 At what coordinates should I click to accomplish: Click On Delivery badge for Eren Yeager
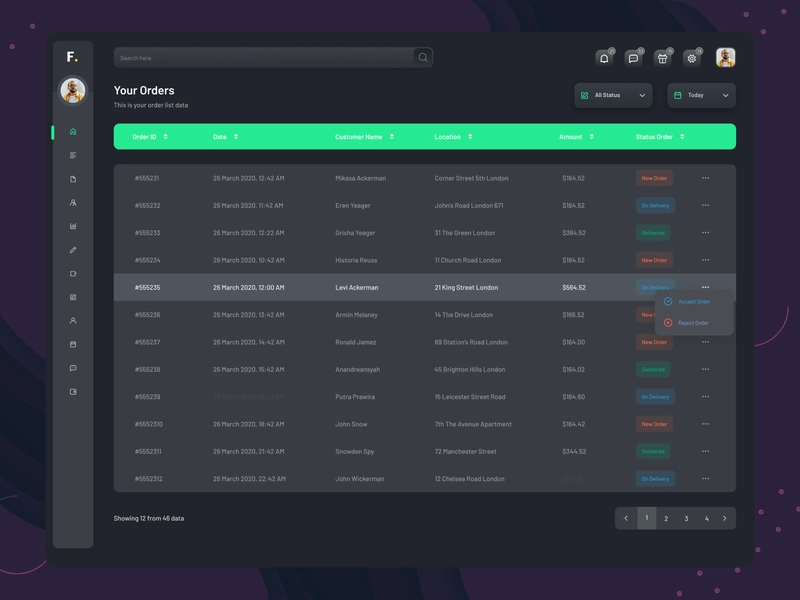click(x=655, y=206)
